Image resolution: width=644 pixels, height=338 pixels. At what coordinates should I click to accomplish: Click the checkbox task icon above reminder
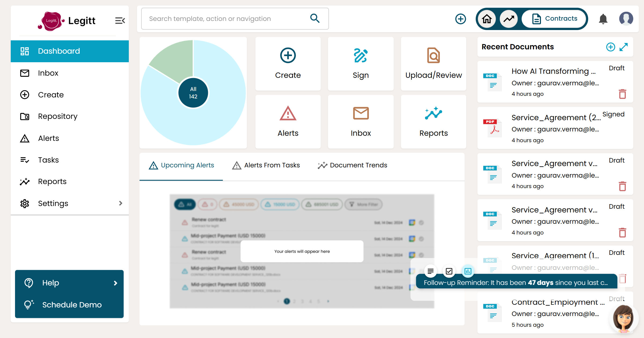(449, 271)
